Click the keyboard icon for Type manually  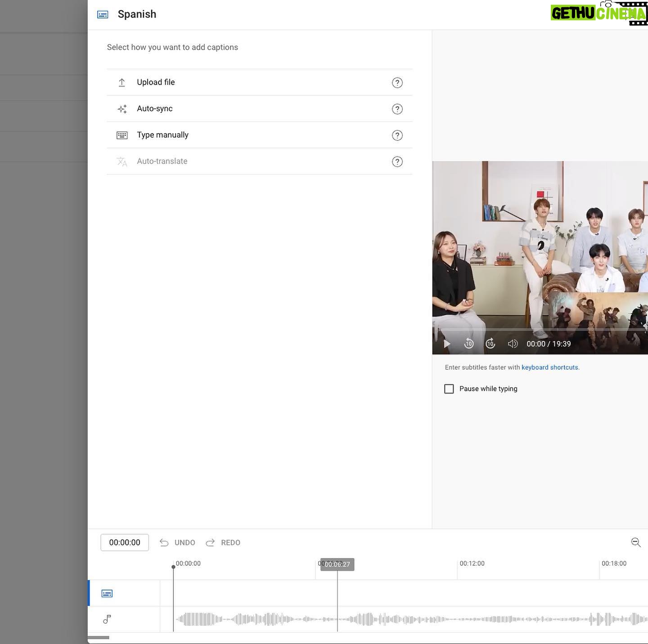pyautogui.click(x=122, y=135)
